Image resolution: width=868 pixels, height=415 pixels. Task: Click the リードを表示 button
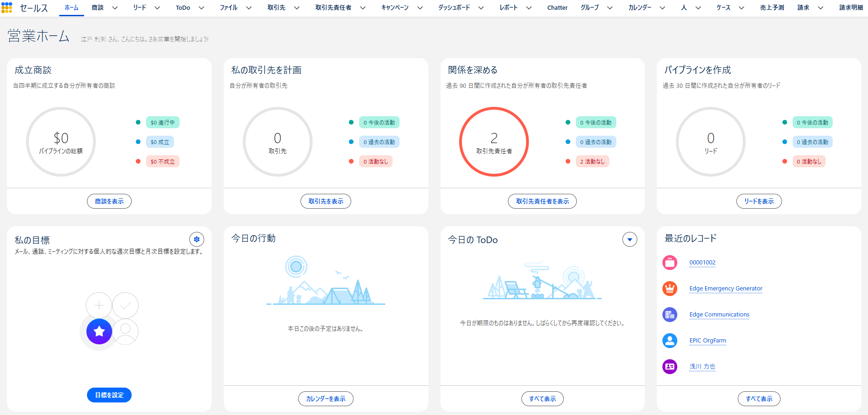tap(759, 201)
